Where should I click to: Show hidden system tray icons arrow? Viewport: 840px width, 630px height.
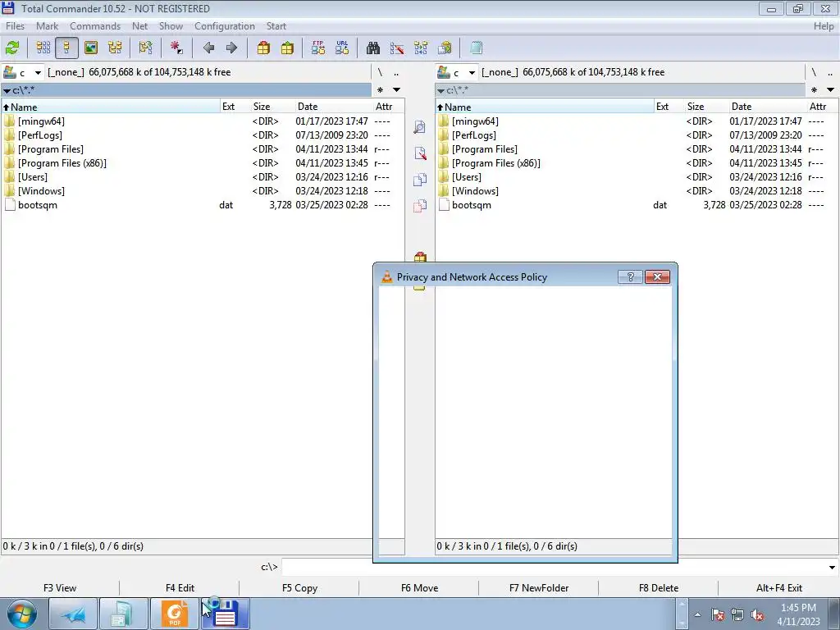point(697,615)
